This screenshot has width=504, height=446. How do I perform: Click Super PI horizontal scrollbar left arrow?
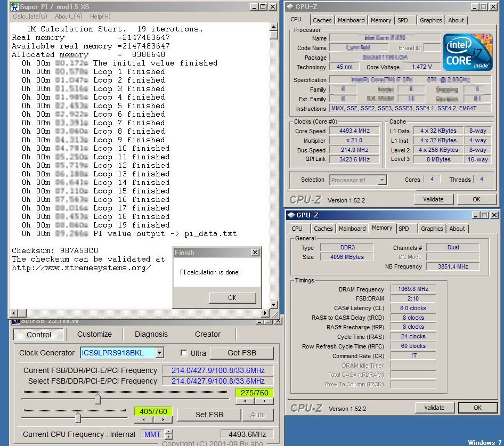tap(14, 313)
